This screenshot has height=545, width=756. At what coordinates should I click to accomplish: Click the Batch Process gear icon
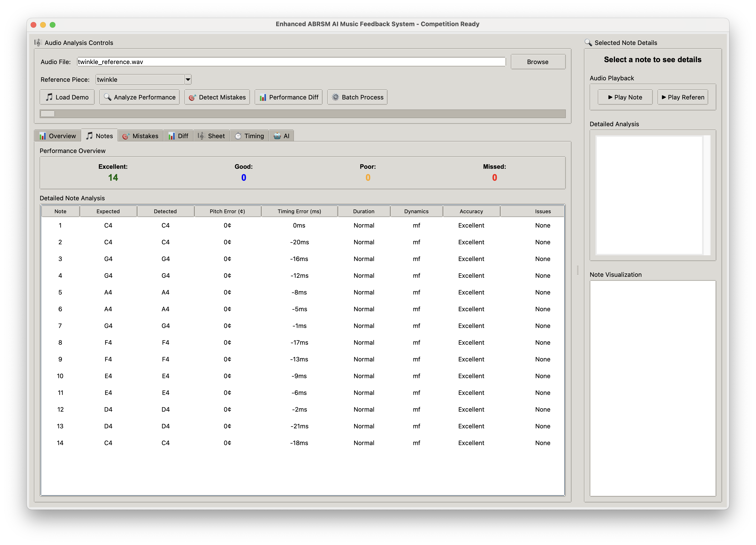coord(335,97)
